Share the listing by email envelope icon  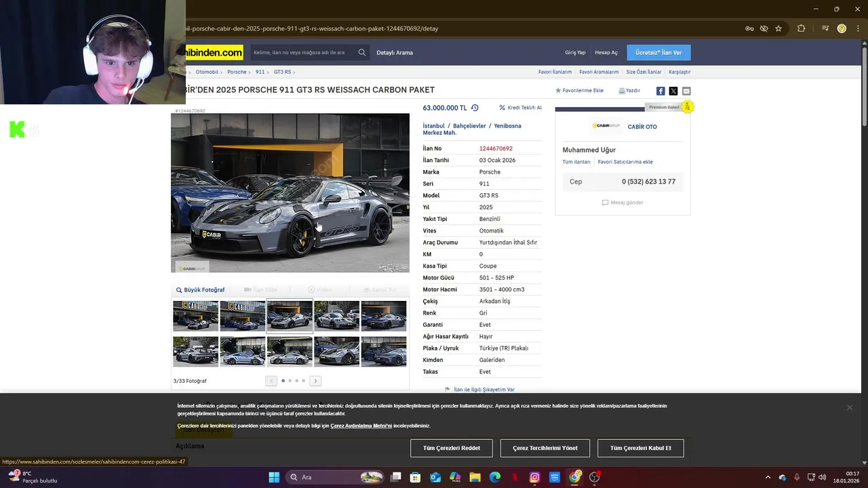click(686, 91)
